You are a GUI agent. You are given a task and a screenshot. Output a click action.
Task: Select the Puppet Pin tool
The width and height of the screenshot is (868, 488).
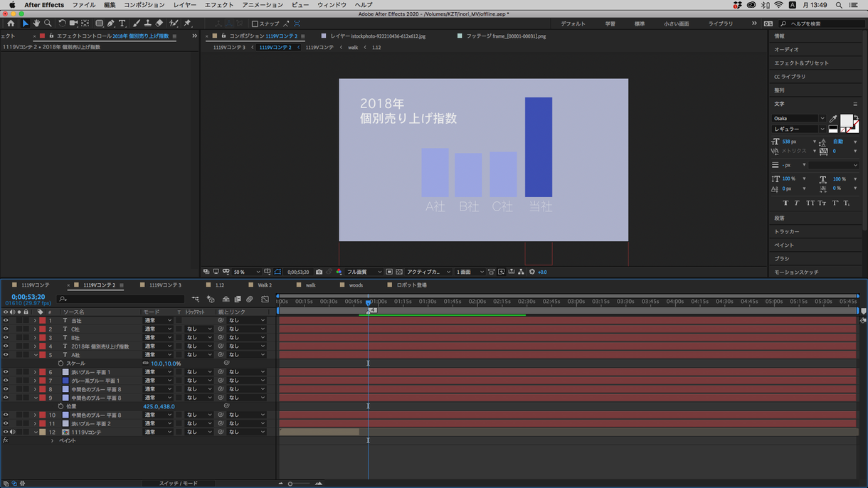[187, 23]
